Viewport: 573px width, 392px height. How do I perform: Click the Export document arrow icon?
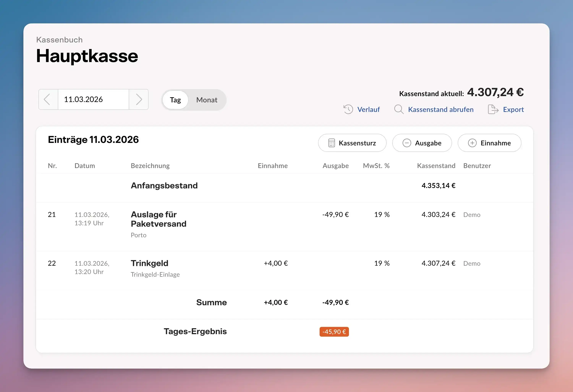[x=493, y=109]
